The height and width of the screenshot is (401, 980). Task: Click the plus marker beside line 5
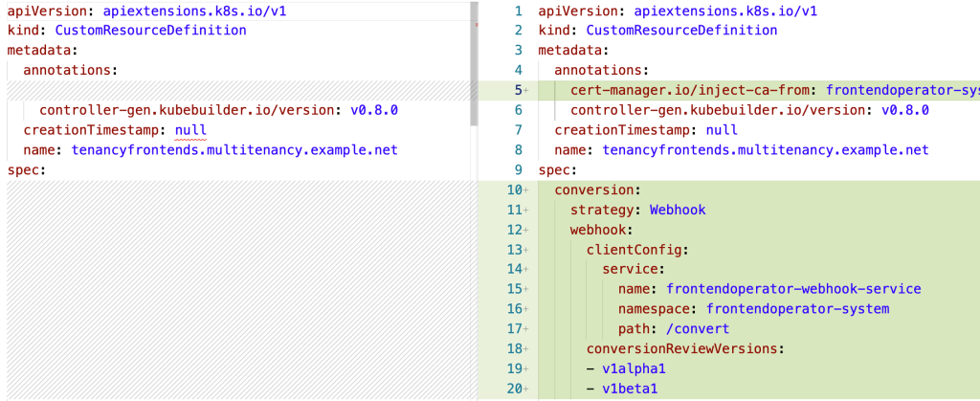coord(525,90)
